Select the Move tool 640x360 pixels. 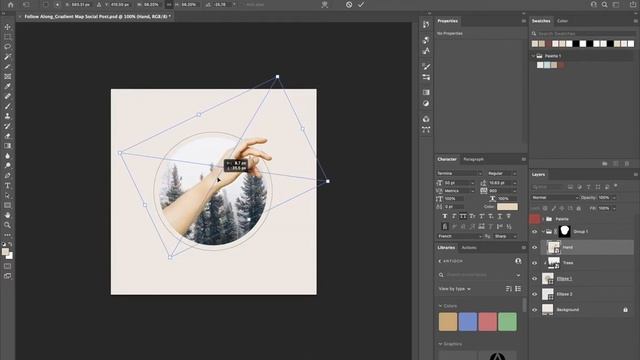[x=7, y=27]
